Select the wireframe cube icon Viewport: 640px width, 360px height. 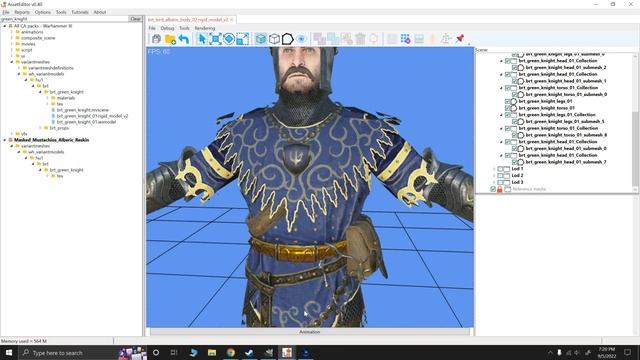[274, 39]
